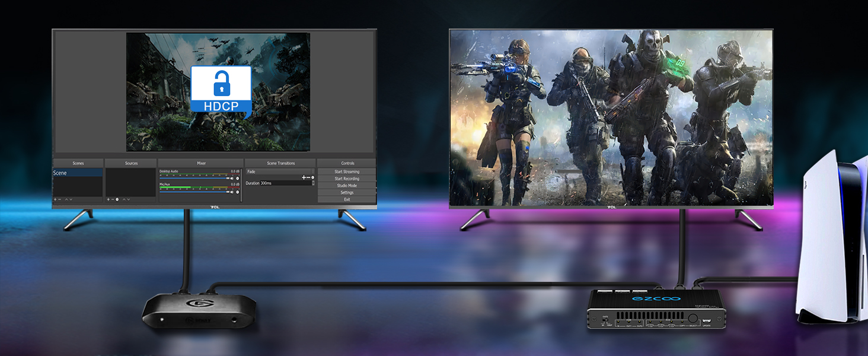
Task: Expand the Fade transition dropdown
Action: (x=312, y=171)
